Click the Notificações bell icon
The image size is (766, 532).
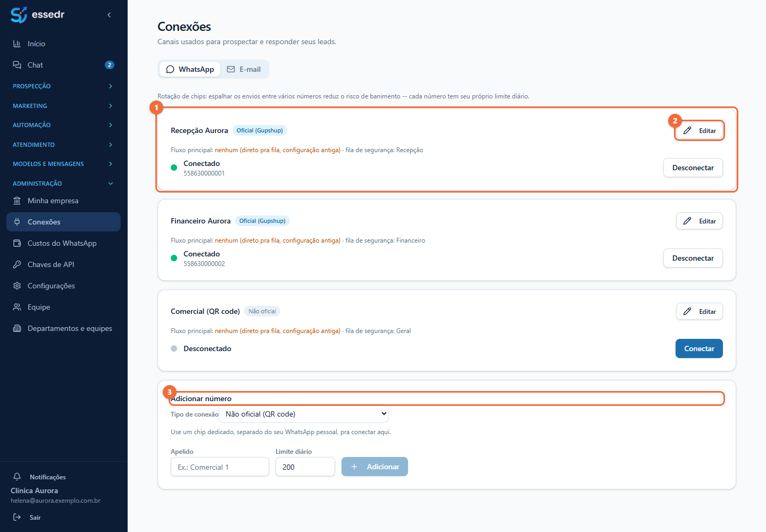point(17,477)
